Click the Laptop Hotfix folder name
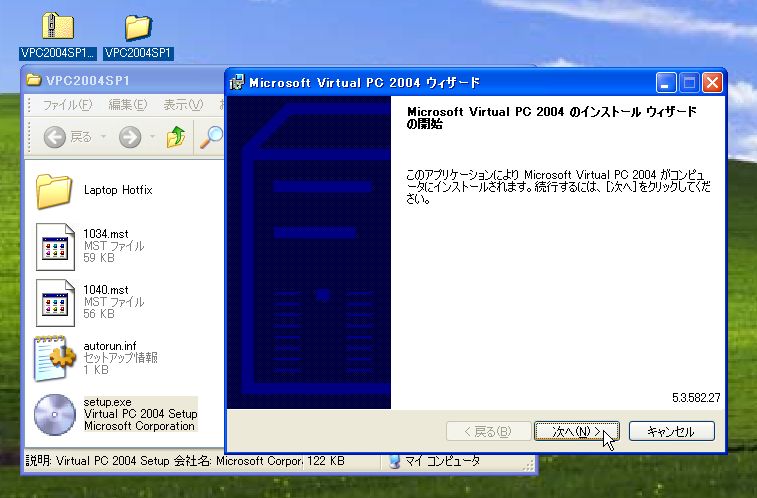Screen dimensions: 757x498 (x=118, y=190)
